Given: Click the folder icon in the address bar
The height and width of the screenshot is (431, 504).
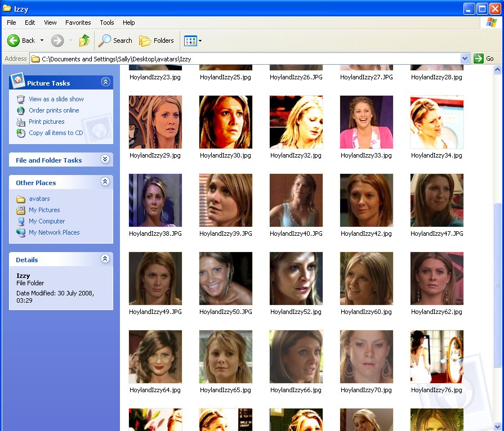Looking at the screenshot, I should pyautogui.click(x=35, y=59).
